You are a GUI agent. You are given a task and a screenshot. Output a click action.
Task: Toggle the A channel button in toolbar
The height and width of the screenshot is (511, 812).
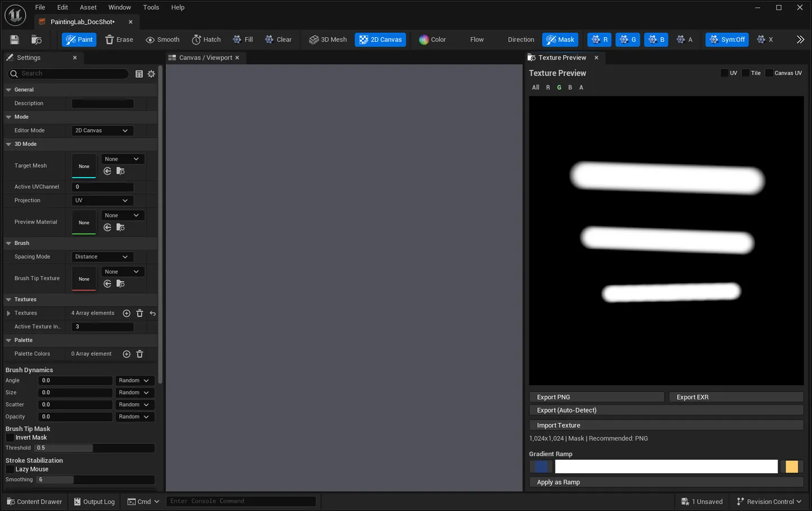[x=685, y=39]
